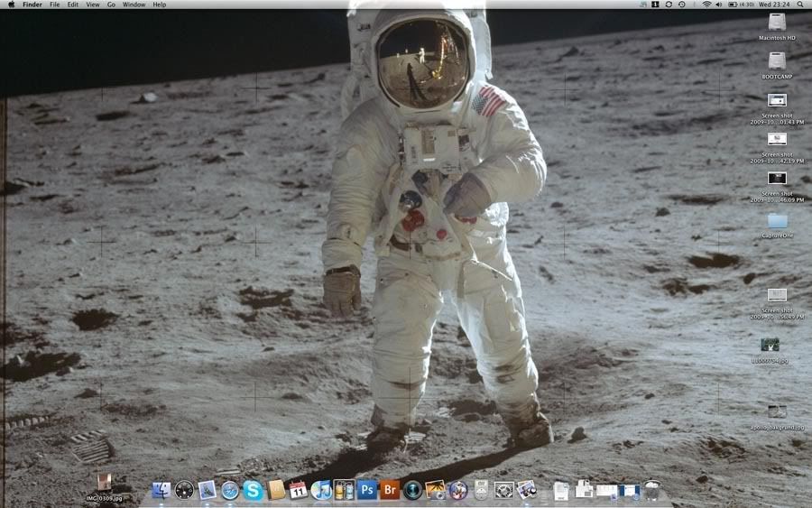This screenshot has height=508, width=812.
Task: Open the Edit menu
Action: (73, 5)
